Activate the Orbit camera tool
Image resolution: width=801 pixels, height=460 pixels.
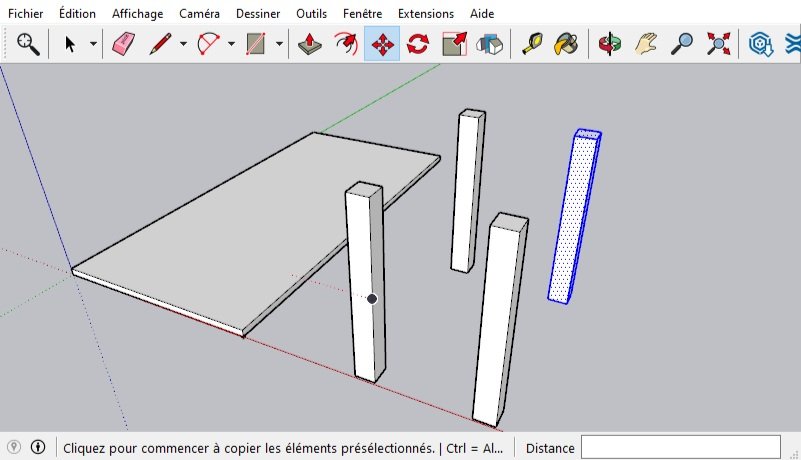610,44
